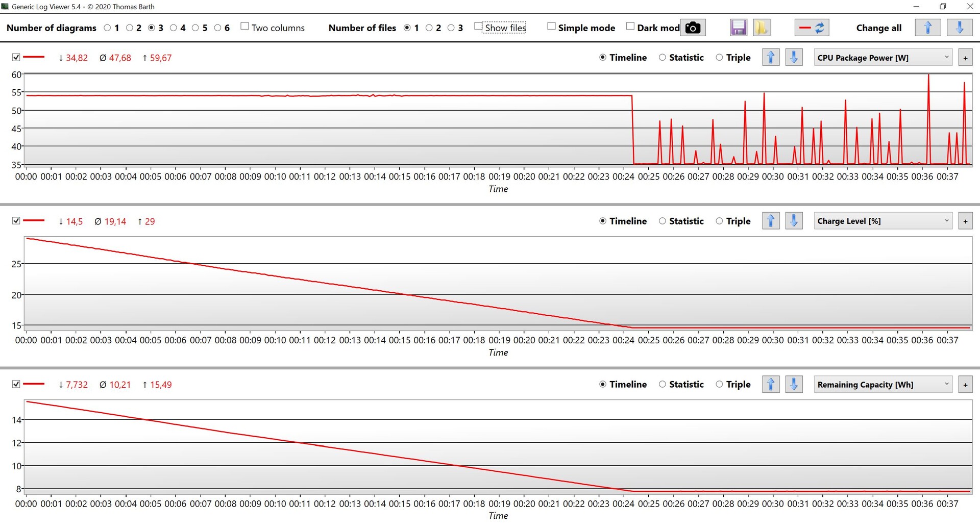Click the red line swap colors icon
This screenshot has width=980, height=530.
click(812, 28)
